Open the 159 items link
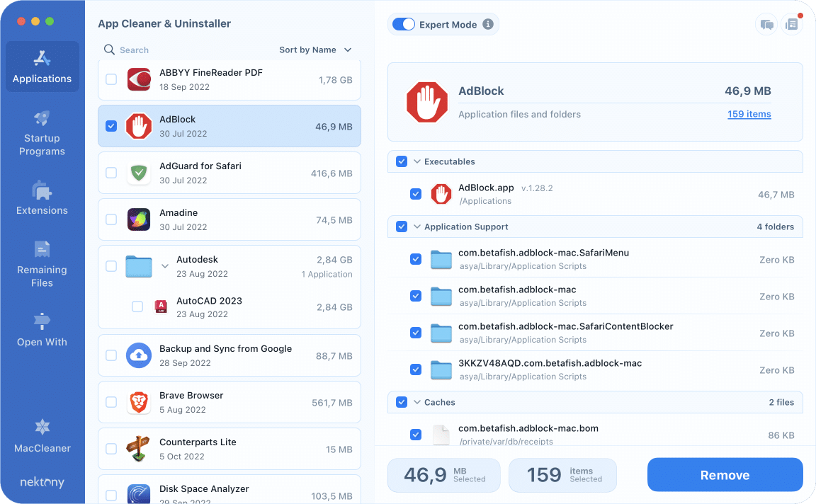816x504 pixels. 749,115
